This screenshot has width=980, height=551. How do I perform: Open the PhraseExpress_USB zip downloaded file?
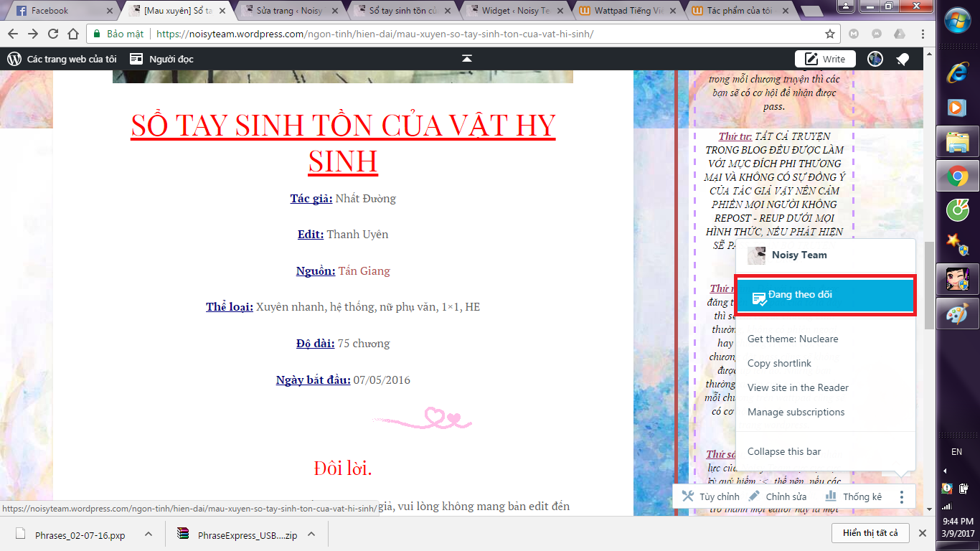click(x=237, y=534)
